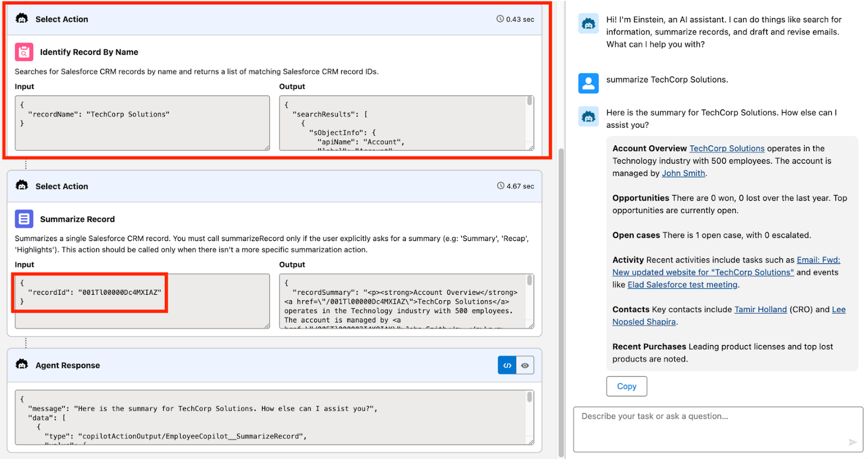The image size is (868, 459).
Task: Click the 'Summarize Record' title
Action: pyautogui.click(x=78, y=219)
